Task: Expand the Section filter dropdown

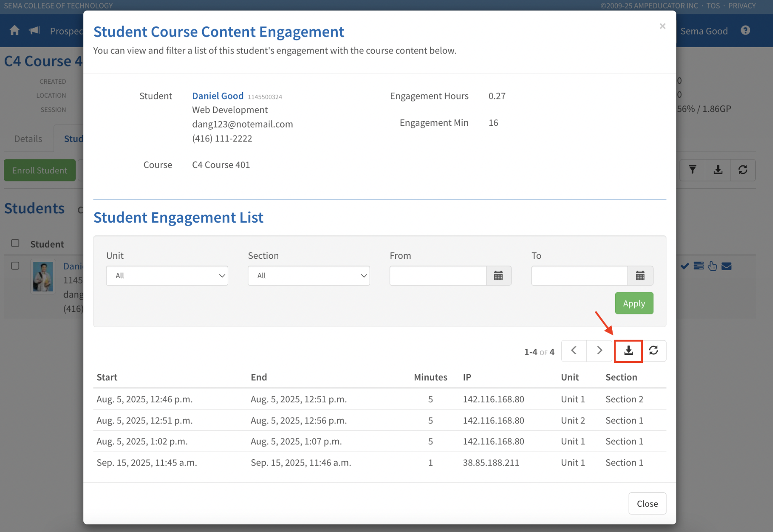Action: [x=309, y=276]
